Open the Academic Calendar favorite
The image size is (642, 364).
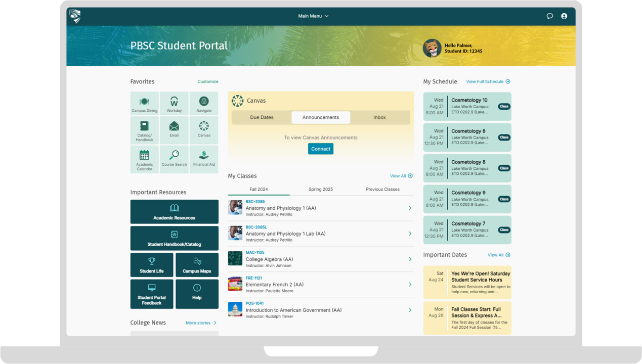tap(144, 159)
